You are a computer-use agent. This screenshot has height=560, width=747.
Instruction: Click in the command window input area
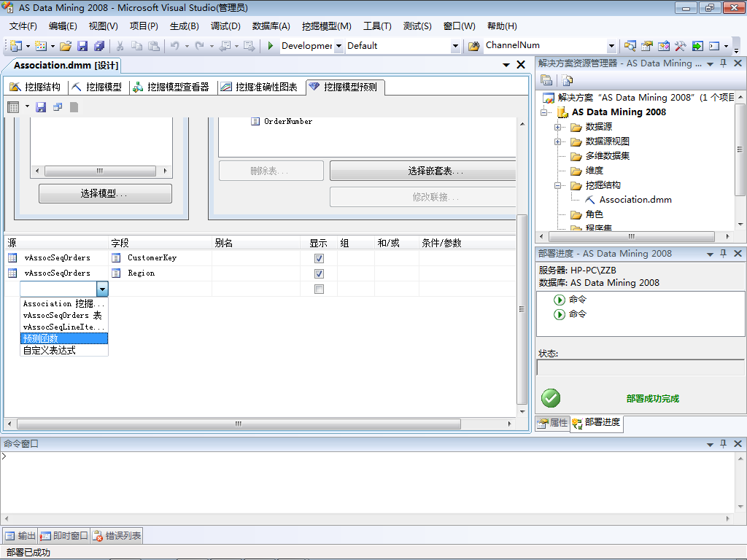pyautogui.click(x=367, y=482)
